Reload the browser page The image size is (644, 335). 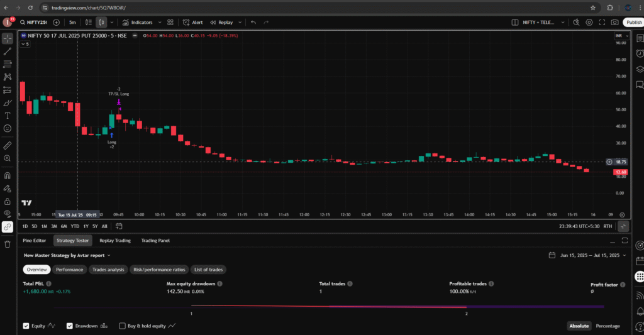click(30, 8)
